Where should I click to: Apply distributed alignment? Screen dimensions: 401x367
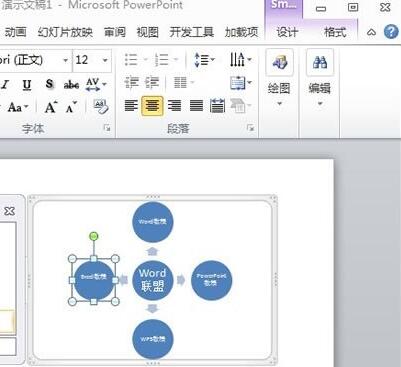(217, 106)
